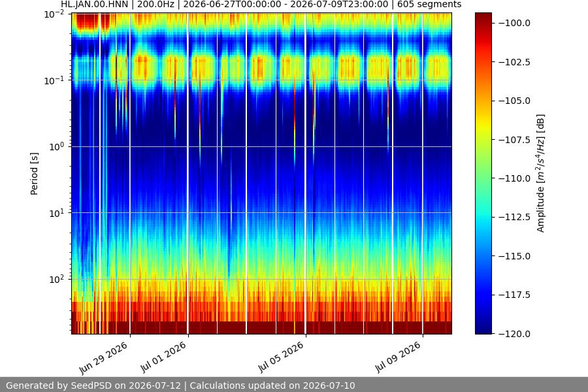Click the -120.0 colorbar tick label
Screen dimensions: 588x392
point(514,334)
